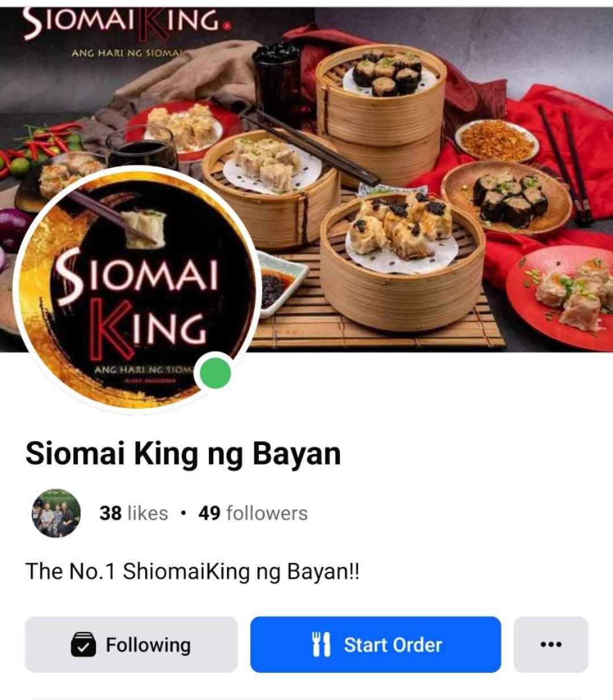613x700 pixels.
Task: Click the Ang Hari ng Siomai tagline
Action: click(126, 54)
